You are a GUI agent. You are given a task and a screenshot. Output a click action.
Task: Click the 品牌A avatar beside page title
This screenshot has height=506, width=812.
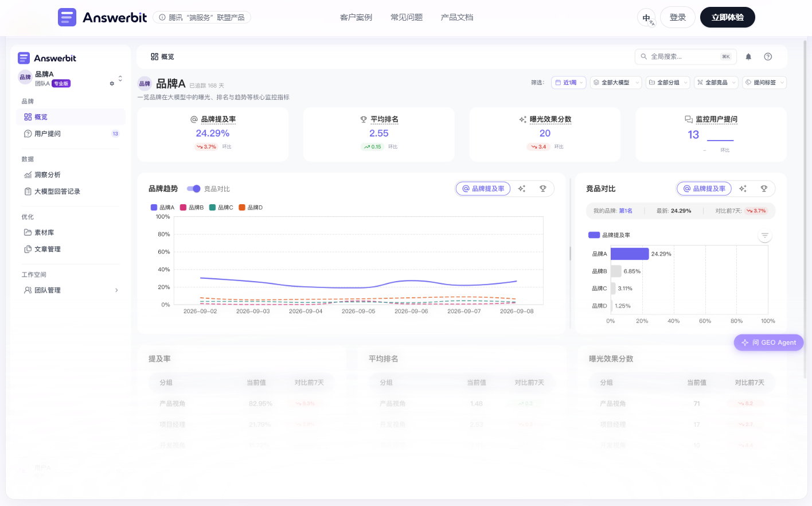click(145, 83)
